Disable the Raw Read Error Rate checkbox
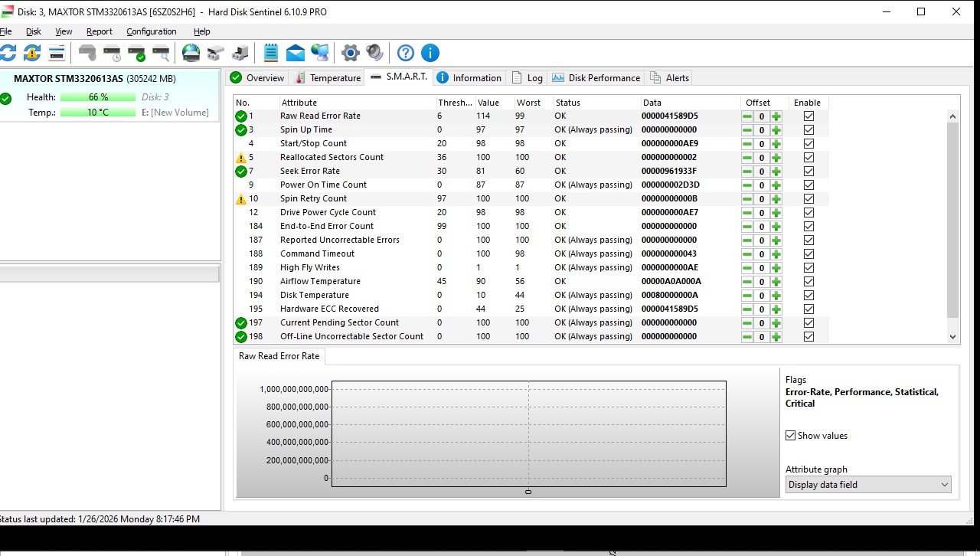The width and height of the screenshot is (980, 556). [x=808, y=116]
